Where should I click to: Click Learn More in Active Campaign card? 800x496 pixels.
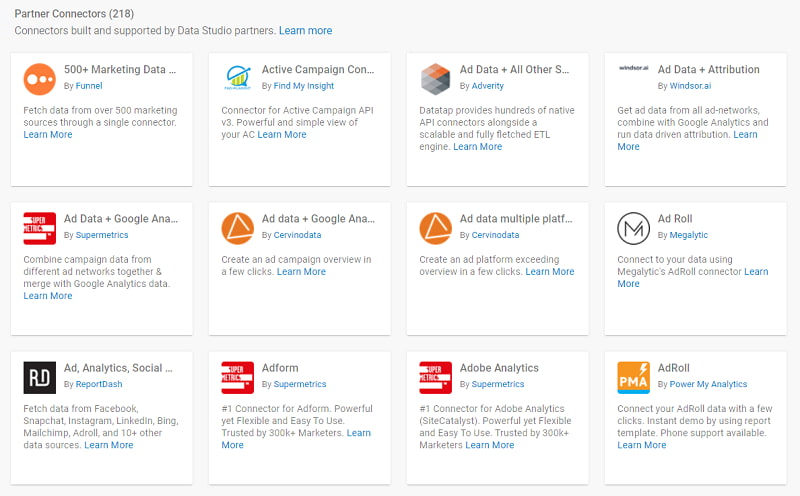pos(282,135)
